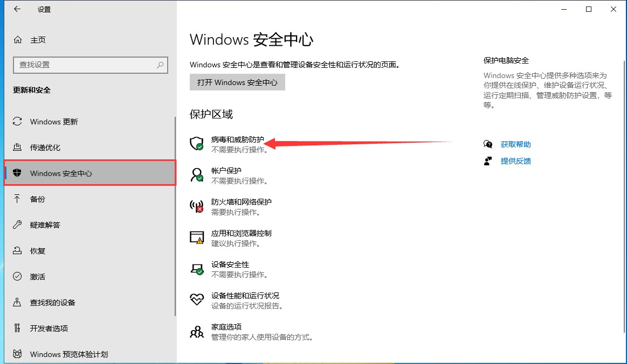
Task: Click 建议执行操作。 status text
Action: (x=236, y=243)
